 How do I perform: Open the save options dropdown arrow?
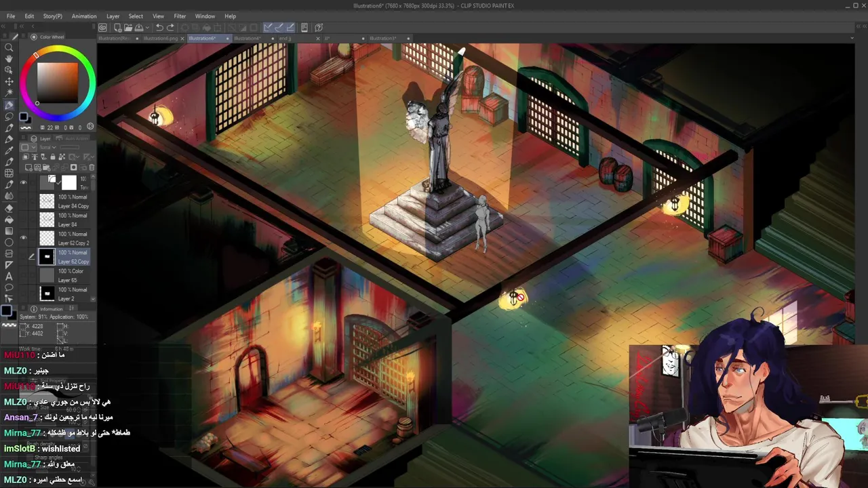coord(146,28)
